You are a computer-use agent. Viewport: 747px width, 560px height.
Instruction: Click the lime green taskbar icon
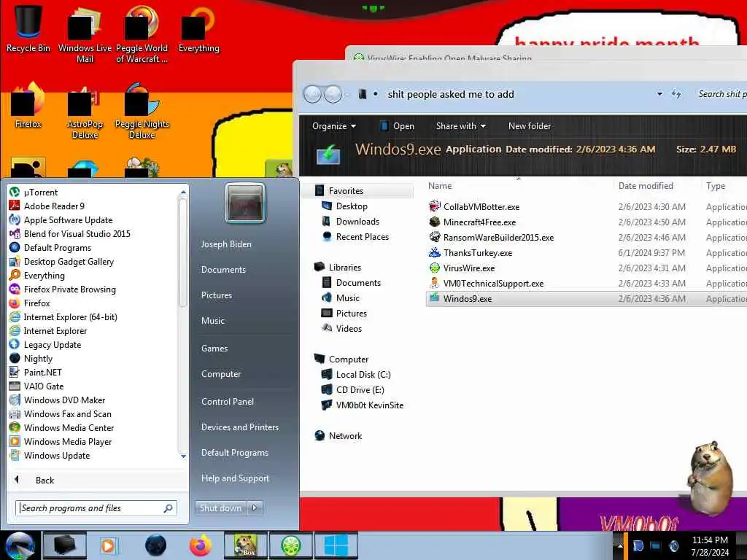[290, 545]
